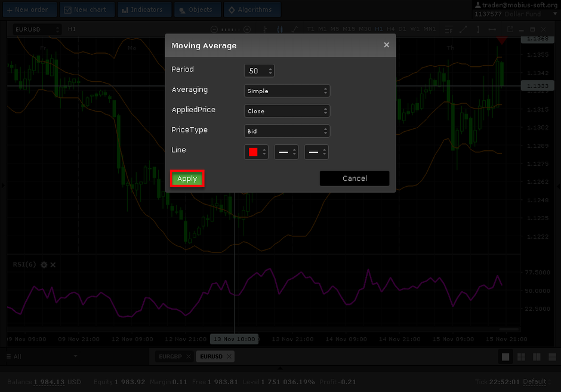Select the T1 timeframe

click(x=310, y=29)
